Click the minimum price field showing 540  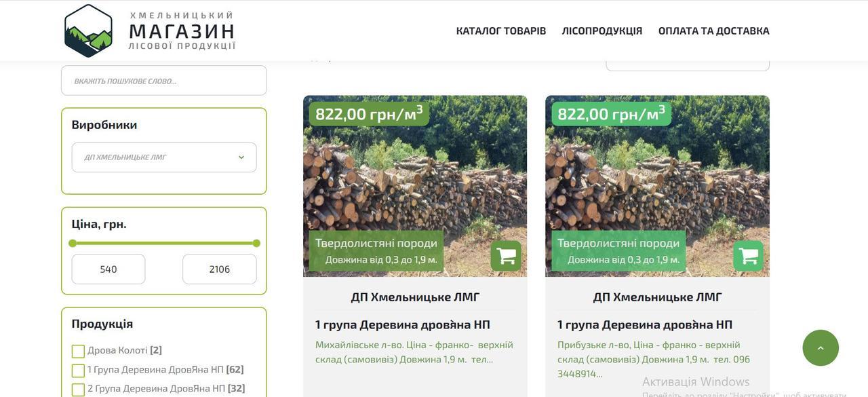point(108,269)
